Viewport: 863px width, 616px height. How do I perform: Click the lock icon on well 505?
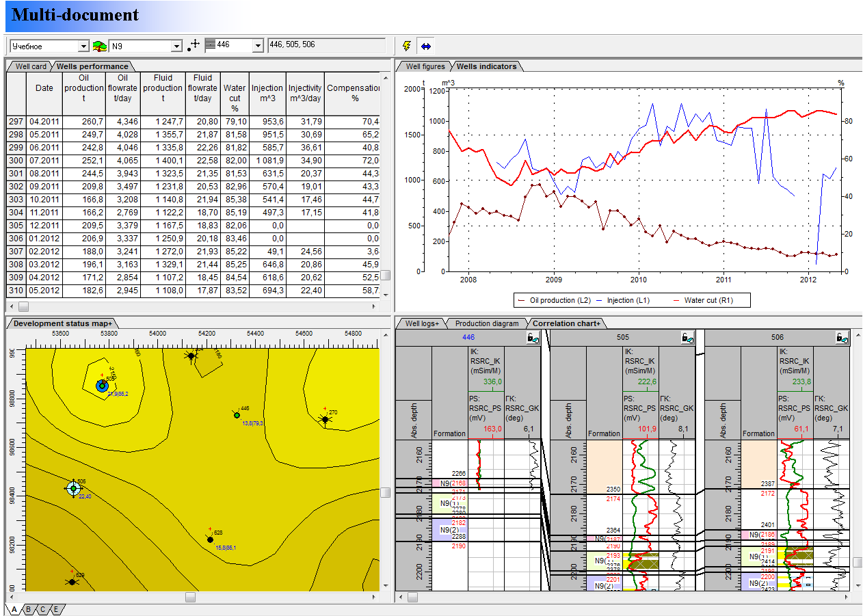click(689, 337)
